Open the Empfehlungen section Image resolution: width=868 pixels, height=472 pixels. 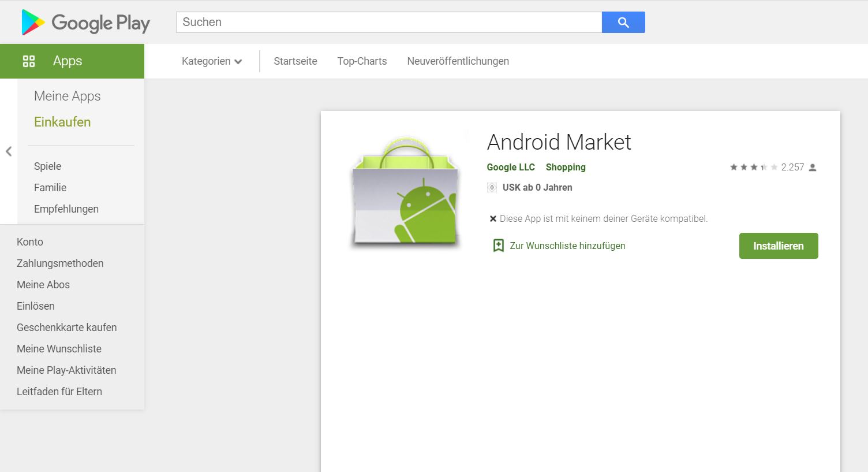pyautogui.click(x=66, y=209)
